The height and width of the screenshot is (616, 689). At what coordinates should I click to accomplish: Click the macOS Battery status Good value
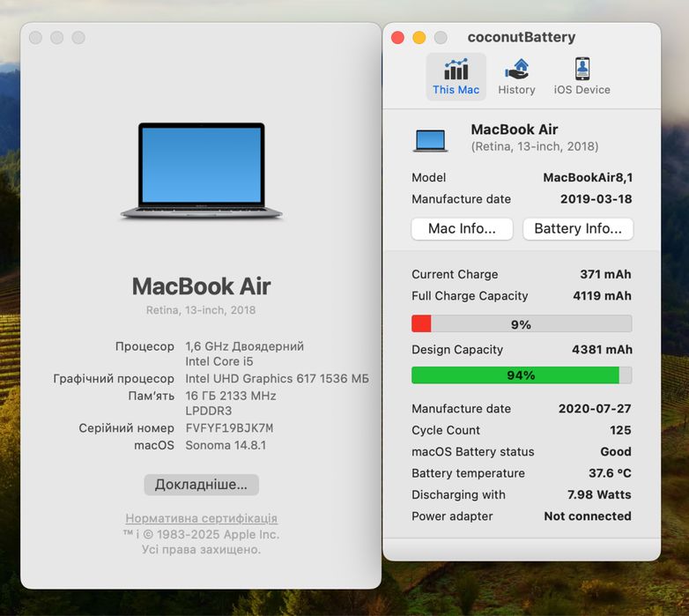[x=616, y=452]
